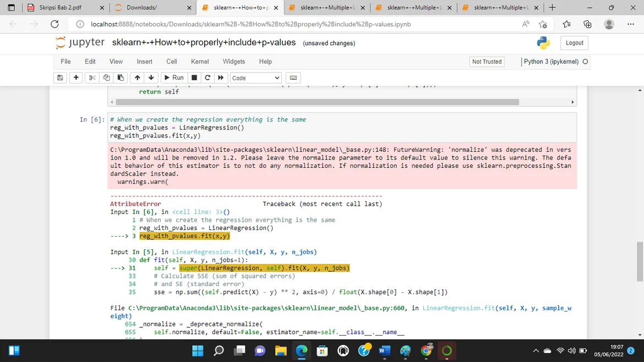The width and height of the screenshot is (644, 362).
Task: Switch to the Skripsi Bab 2.pdf tab
Action: pyautogui.click(x=61, y=8)
